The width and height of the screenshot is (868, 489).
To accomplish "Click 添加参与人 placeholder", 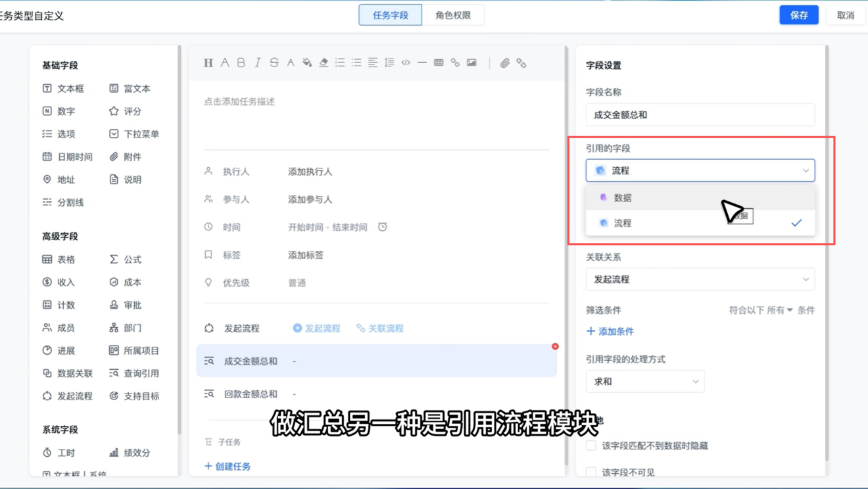I will click(x=310, y=199).
